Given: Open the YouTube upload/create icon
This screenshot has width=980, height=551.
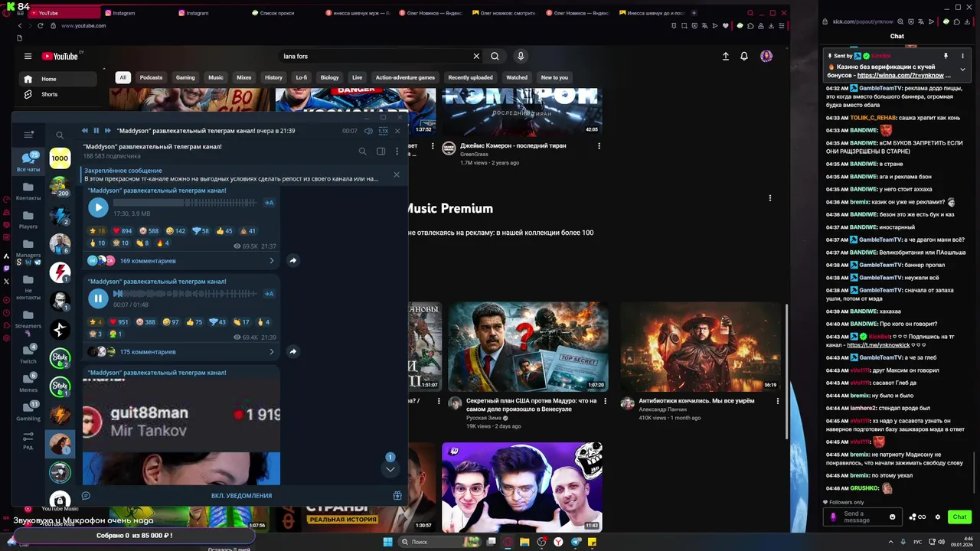Looking at the screenshot, I should coord(725,56).
